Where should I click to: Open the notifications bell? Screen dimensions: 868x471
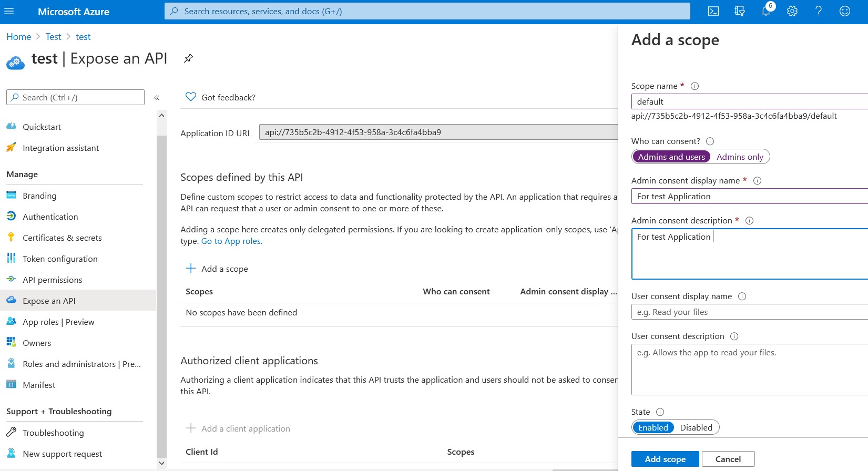pyautogui.click(x=766, y=11)
